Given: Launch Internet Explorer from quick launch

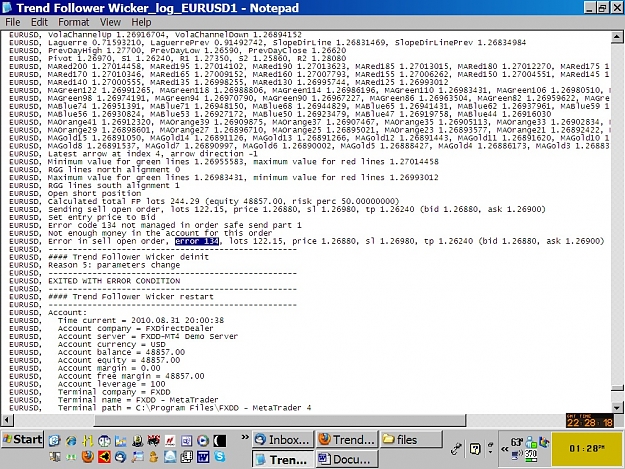Looking at the screenshot, I should [71, 441].
